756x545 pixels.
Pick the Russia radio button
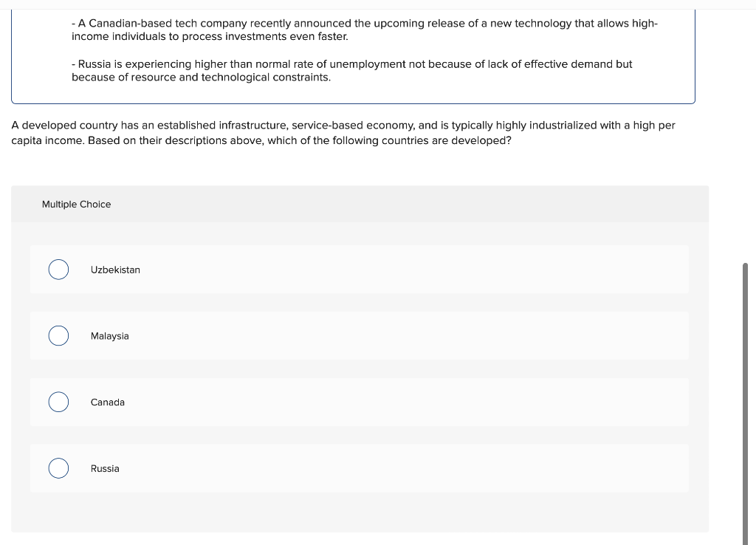coord(58,468)
